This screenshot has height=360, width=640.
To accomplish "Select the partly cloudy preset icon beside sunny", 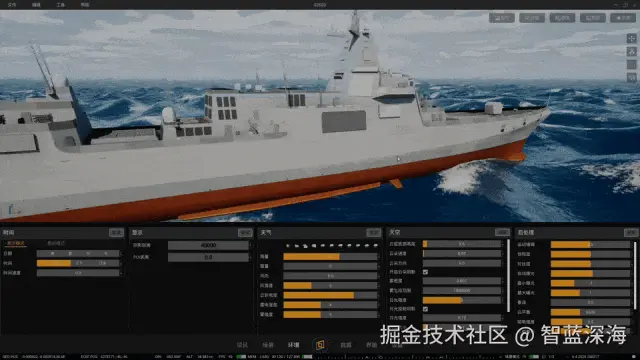I will 297,246.
